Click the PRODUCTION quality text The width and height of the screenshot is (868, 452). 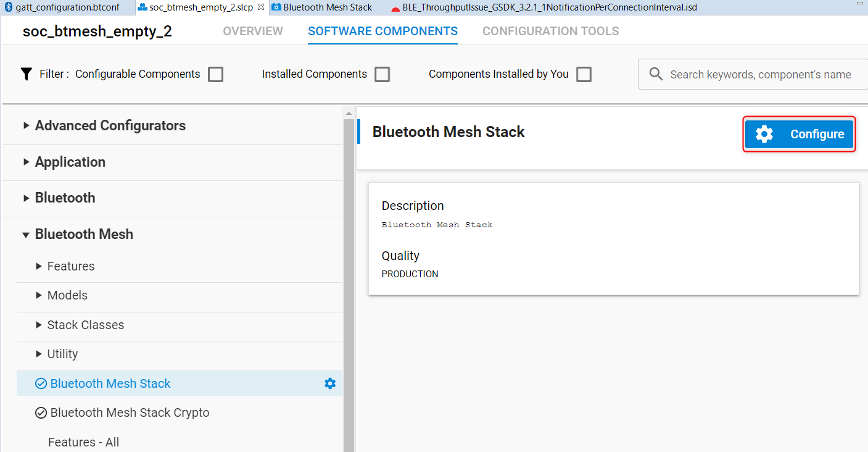pyautogui.click(x=410, y=274)
